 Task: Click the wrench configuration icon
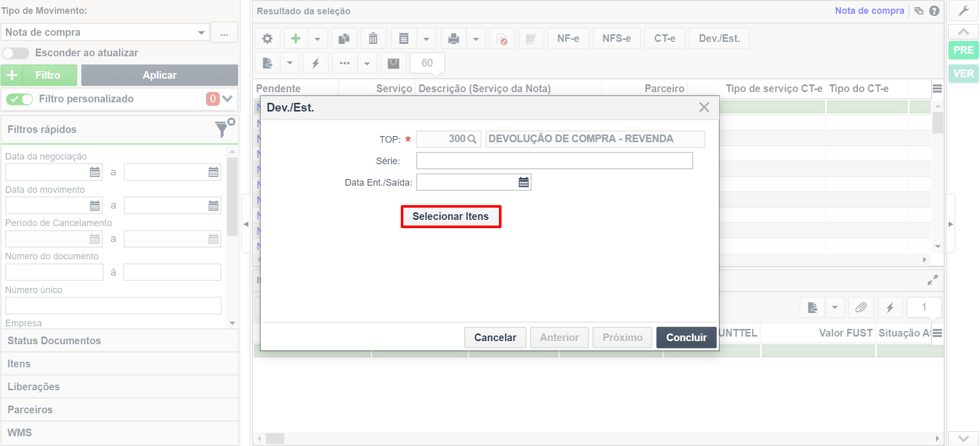click(x=964, y=11)
